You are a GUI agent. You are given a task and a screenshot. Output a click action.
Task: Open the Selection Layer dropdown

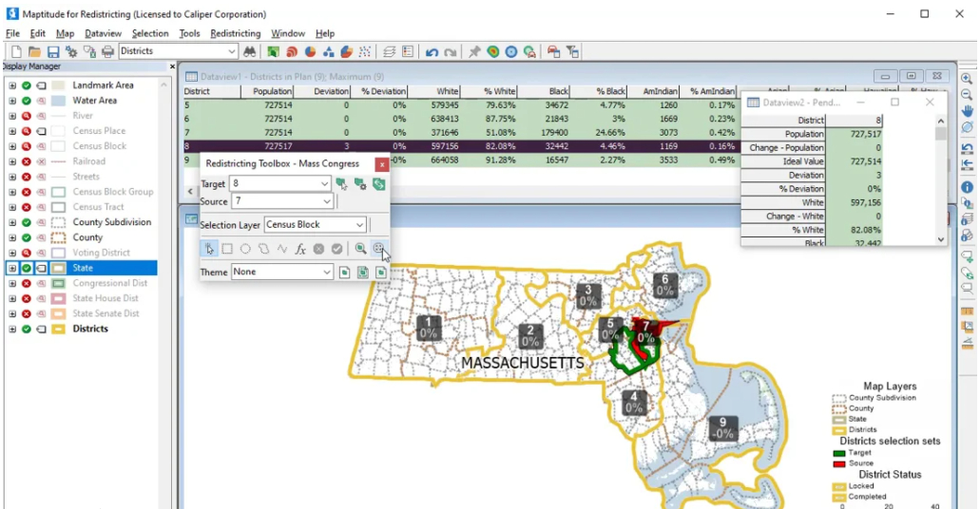tap(359, 225)
